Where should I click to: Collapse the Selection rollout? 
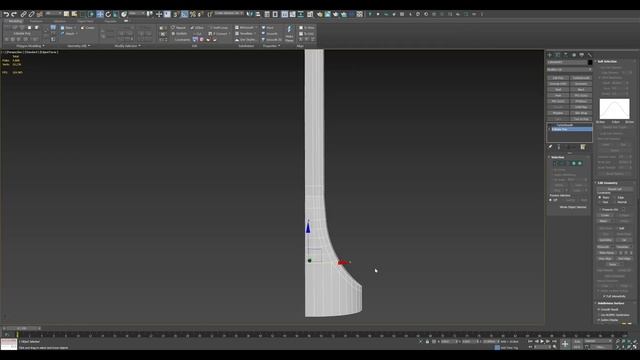click(558, 157)
